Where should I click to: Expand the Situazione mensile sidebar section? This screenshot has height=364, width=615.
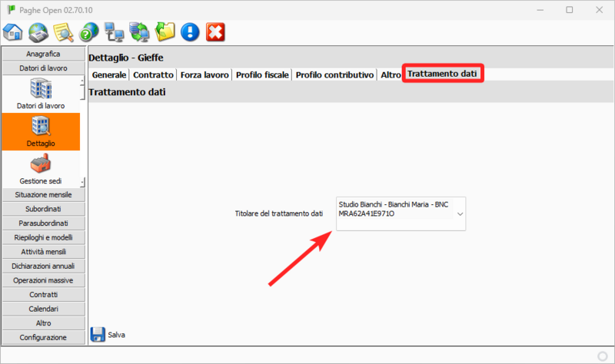click(43, 195)
